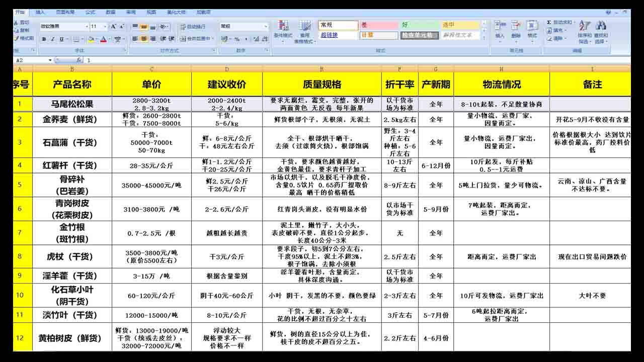This screenshot has height=362, width=644.
Task: Open 查找和选择 find and select
Action: click(601, 32)
